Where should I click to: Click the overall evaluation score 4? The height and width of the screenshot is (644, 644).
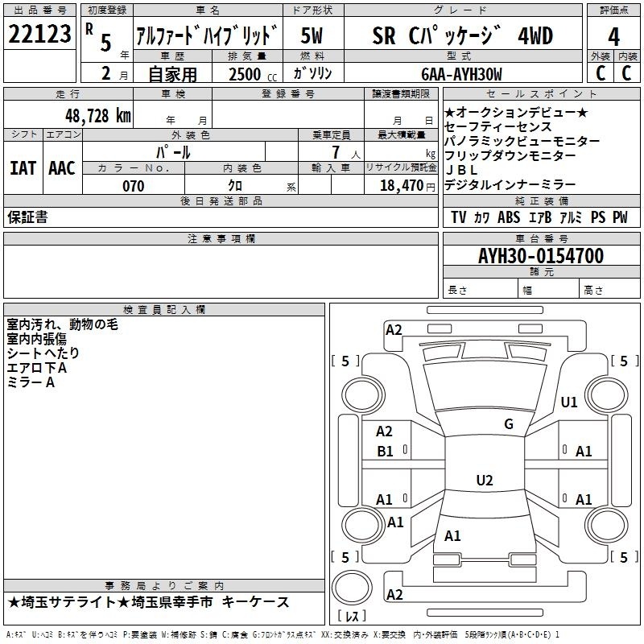(x=613, y=36)
